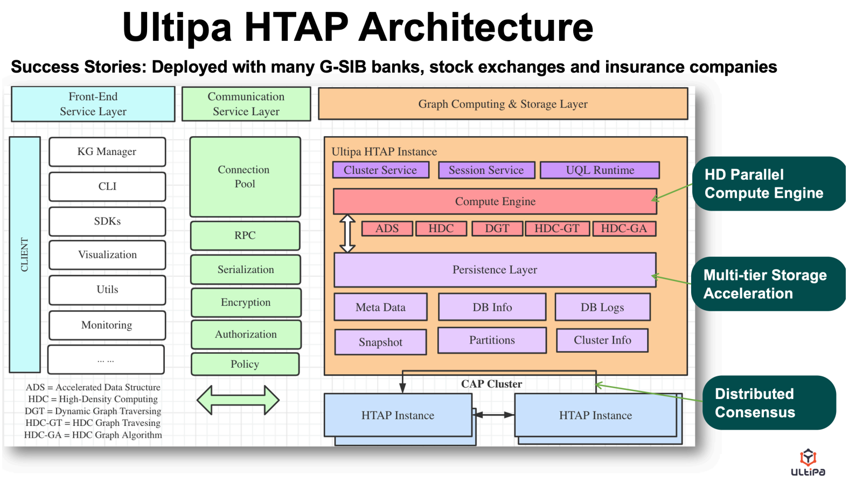Select Graph Computing & Storage Layer header
This screenshot has width=856, height=504.
click(503, 104)
